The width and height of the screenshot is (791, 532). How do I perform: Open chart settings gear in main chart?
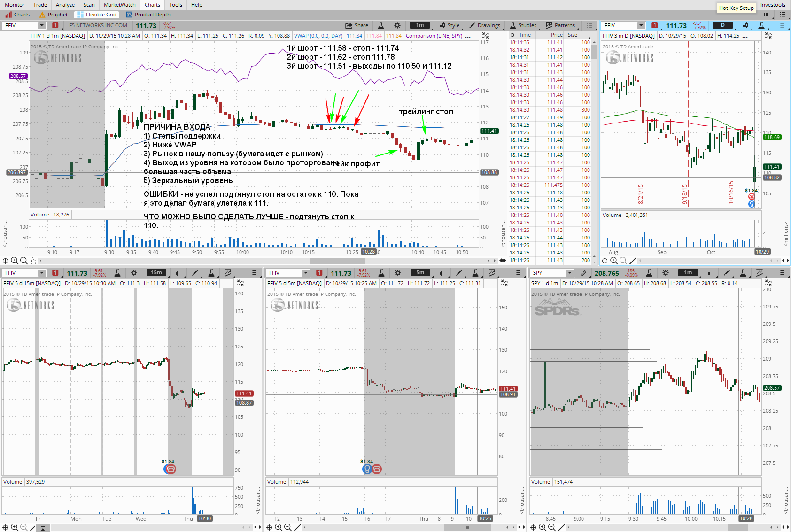[x=397, y=25]
